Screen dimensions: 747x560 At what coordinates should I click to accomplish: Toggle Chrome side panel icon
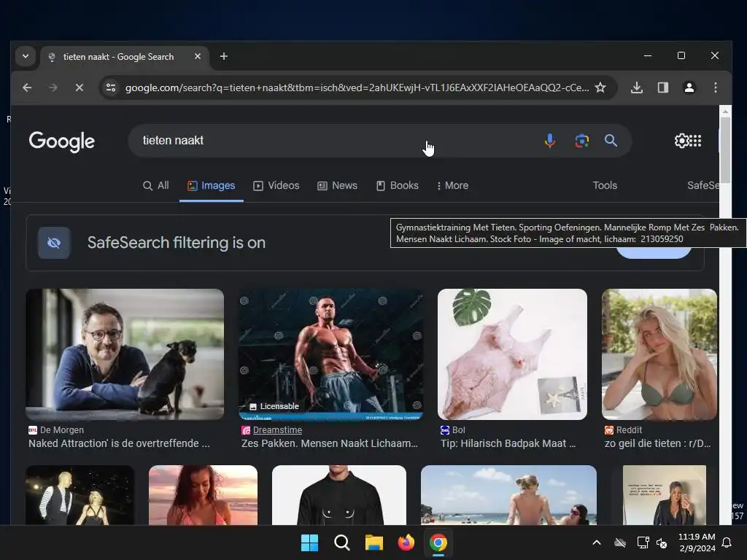(x=662, y=87)
